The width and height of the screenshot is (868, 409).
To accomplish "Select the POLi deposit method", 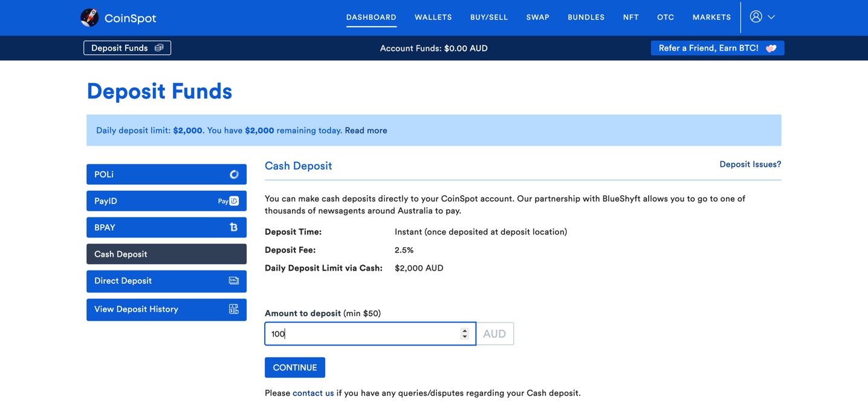I will (166, 174).
